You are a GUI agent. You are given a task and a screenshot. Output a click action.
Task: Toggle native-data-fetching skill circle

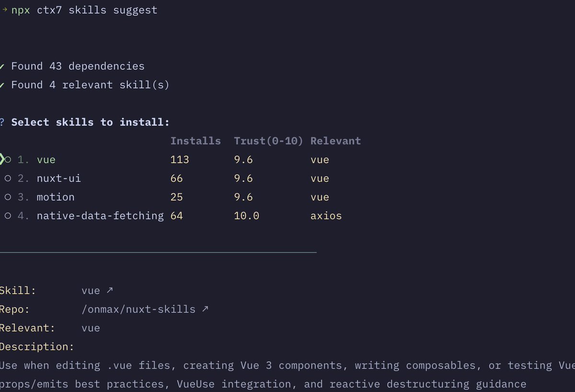(8, 215)
